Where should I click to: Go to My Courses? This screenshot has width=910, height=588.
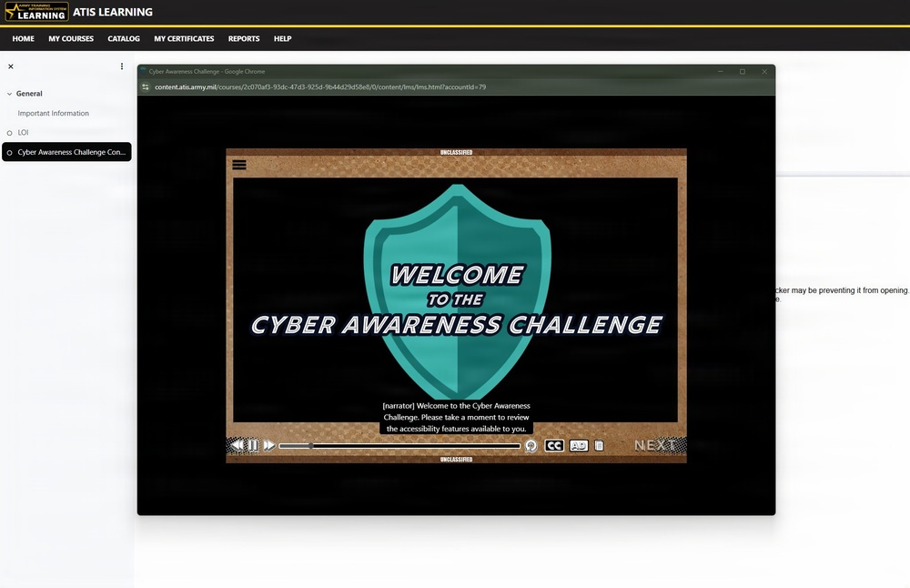point(71,39)
